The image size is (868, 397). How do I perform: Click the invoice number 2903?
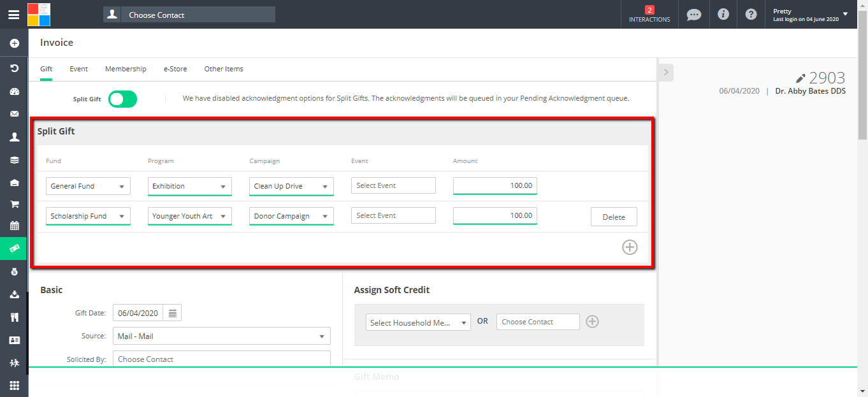point(827,78)
